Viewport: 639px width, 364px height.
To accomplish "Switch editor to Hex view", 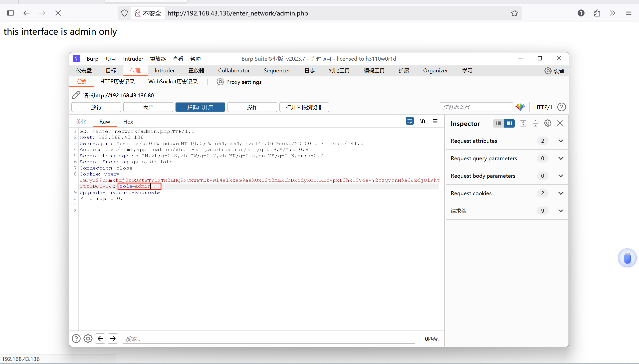I will click(128, 122).
